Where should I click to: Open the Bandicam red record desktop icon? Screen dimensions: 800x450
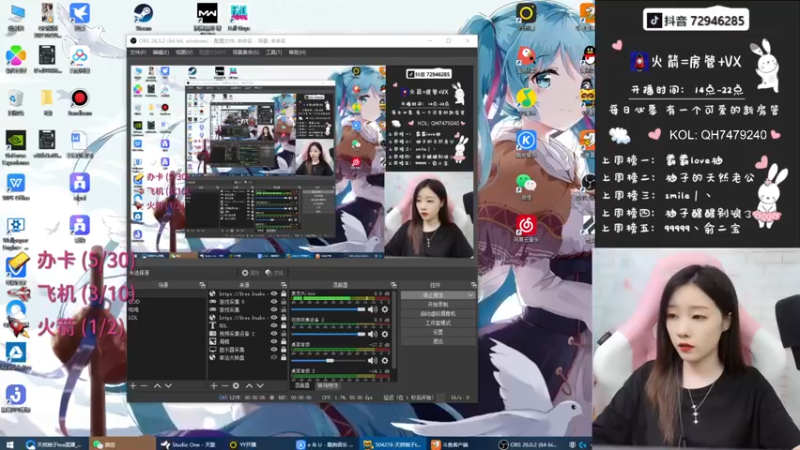(79, 102)
